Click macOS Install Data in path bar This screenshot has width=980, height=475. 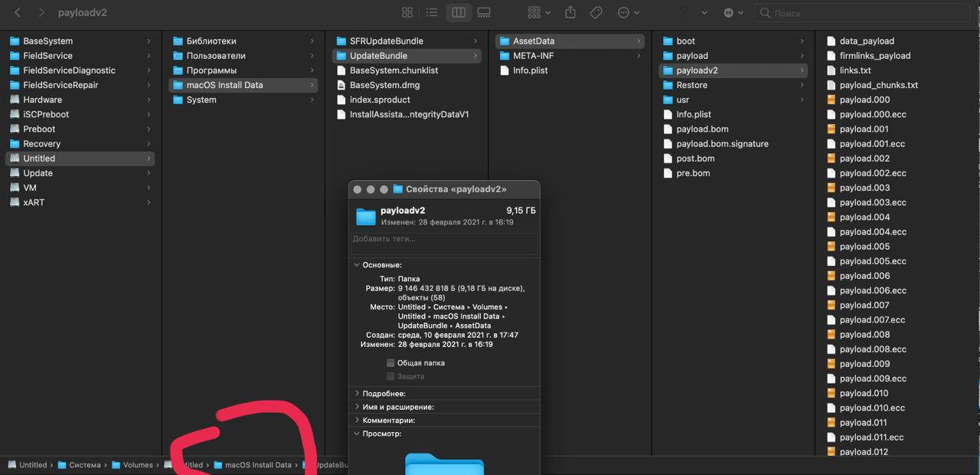point(258,465)
